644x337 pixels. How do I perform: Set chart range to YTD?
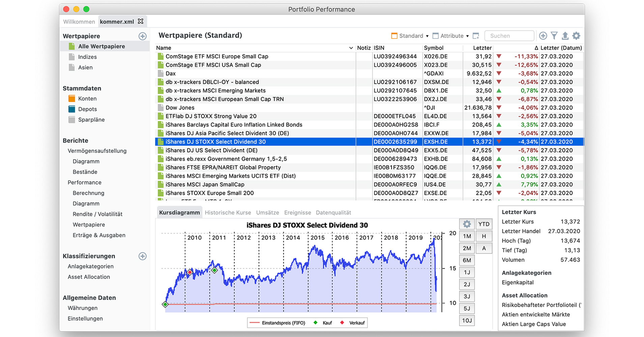click(x=484, y=224)
